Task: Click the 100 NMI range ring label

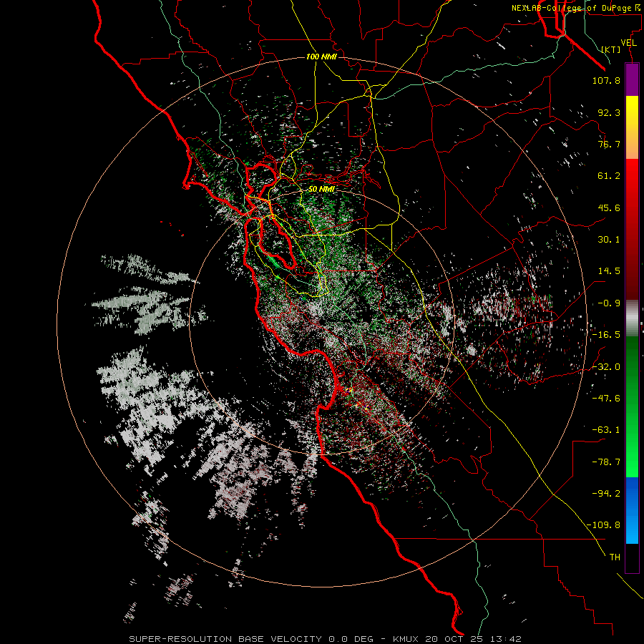Action: coord(321,57)
